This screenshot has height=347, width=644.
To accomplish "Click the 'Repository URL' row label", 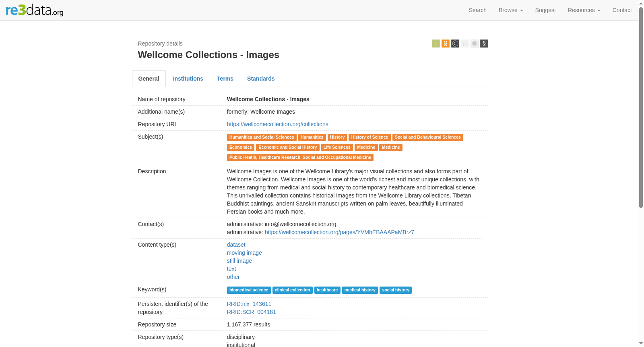I will point(158,124).
